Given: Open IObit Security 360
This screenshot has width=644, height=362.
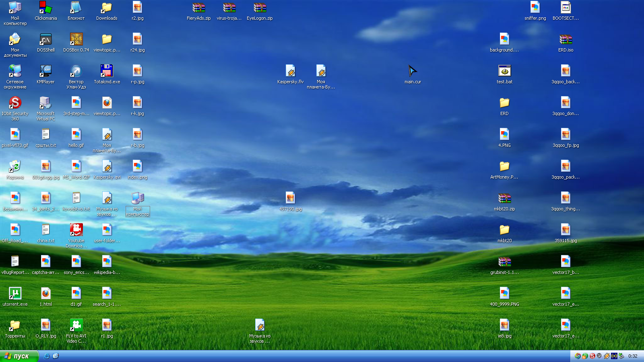Looking at the screenshot, I should pos(15,103).
